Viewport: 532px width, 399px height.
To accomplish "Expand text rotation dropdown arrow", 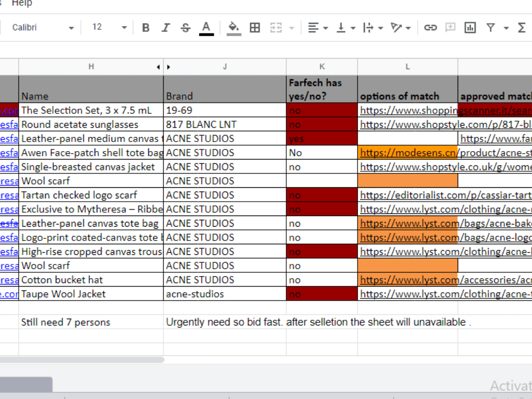I will tap(408, 28).
